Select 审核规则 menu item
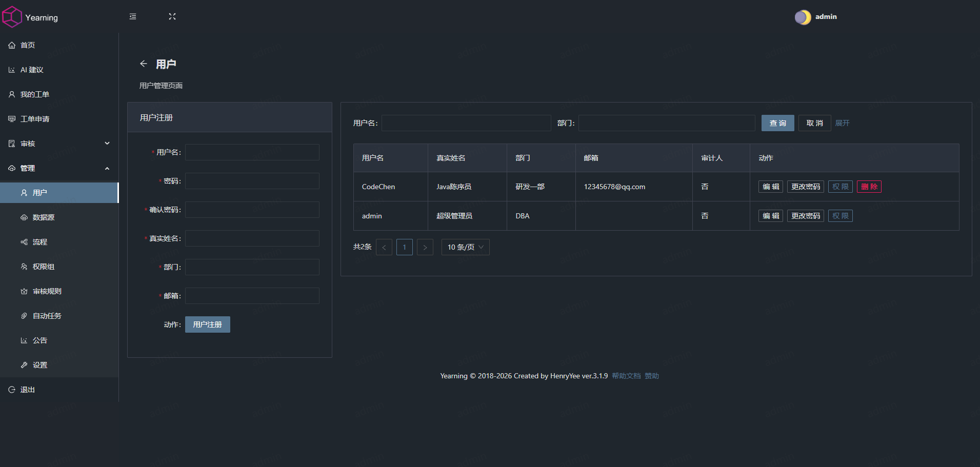Screen dimensions: 980x467 (47, 291)
